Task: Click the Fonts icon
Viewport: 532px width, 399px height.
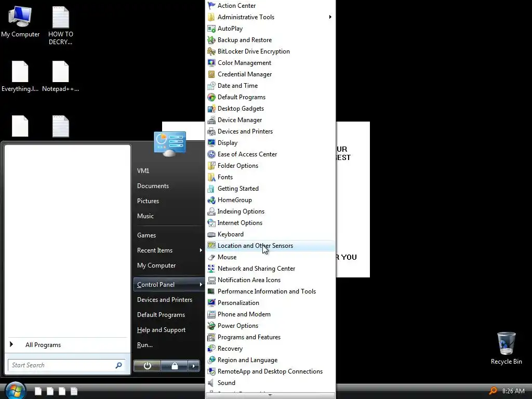Action: [x=211, y=177]
